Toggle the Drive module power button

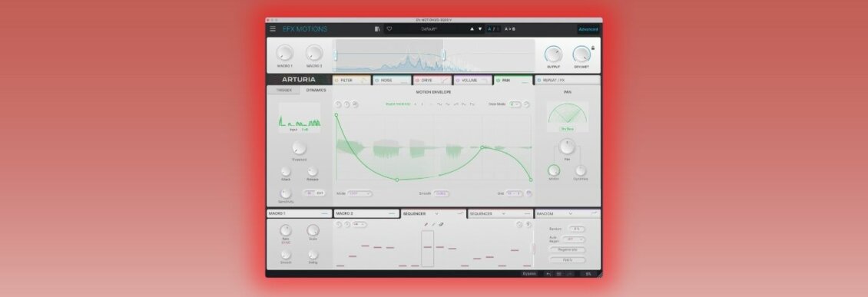[417, 80]
